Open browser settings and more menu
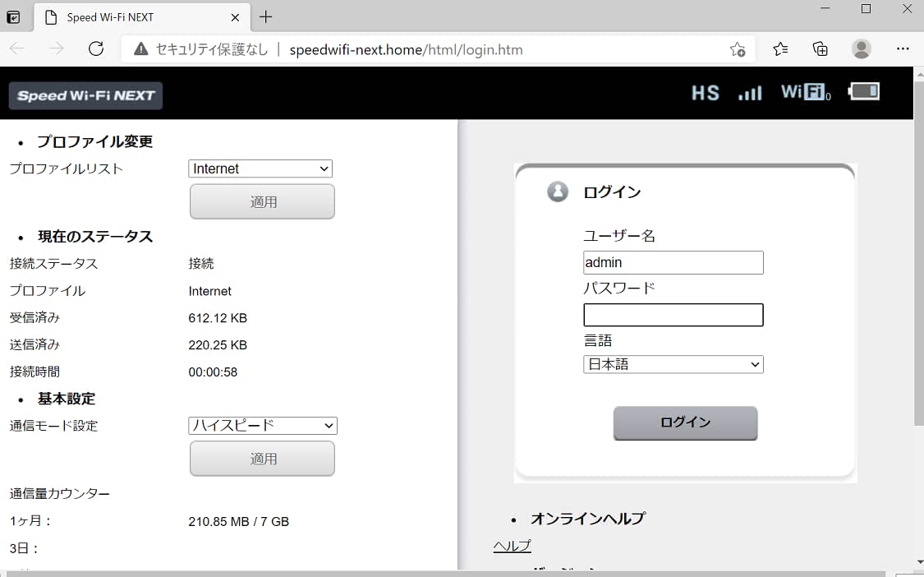Image resolution: width=924 pixels, height=577 pixels. (903, 49)
